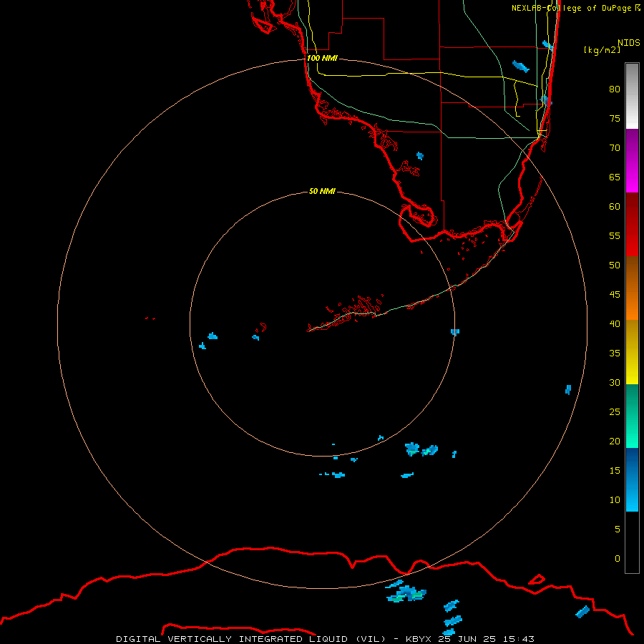Select the 50 NMI range ring label
The height and width of the screenshot is (644, 644).
322,191
